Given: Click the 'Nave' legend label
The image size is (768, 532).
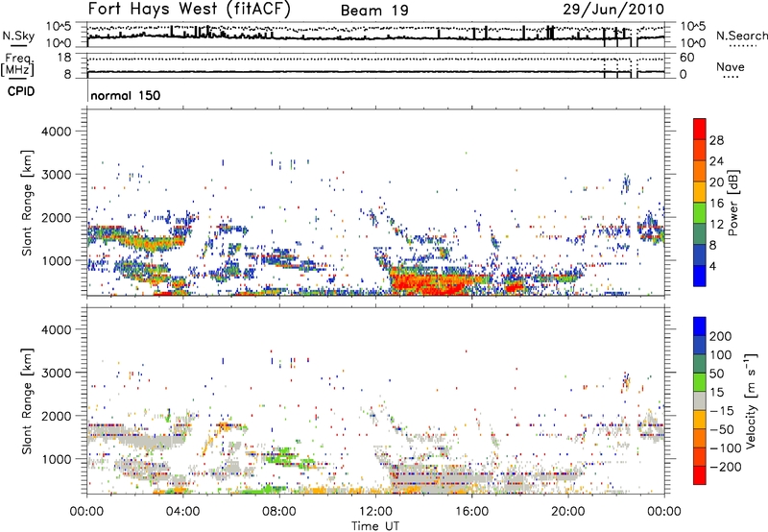Looking at the screenshot, I should [731, 67].
